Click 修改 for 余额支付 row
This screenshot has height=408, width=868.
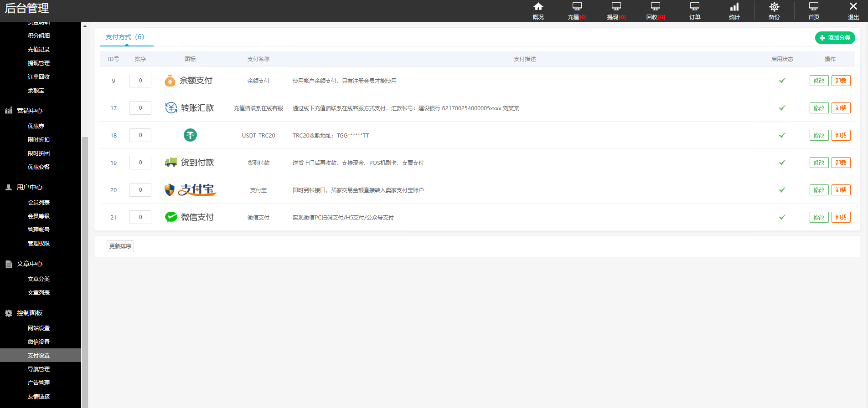(819, 81)
